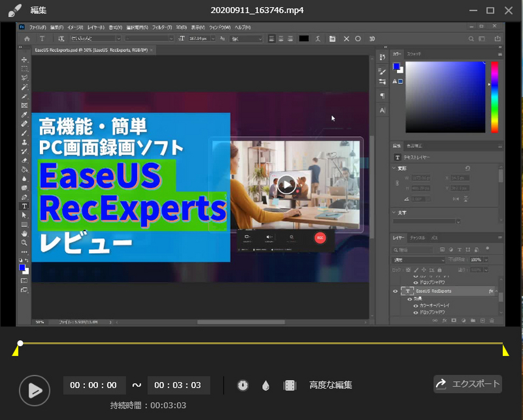Click the end time 00:03:03 field
Viewport: 523px width, 420px height.
[x=178, y=385]
